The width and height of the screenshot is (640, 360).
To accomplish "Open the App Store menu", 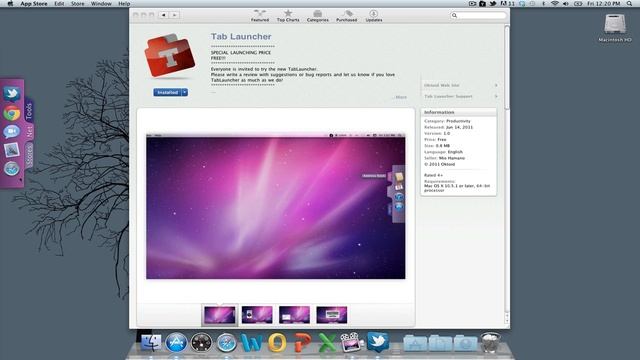I will coord(34,3).
